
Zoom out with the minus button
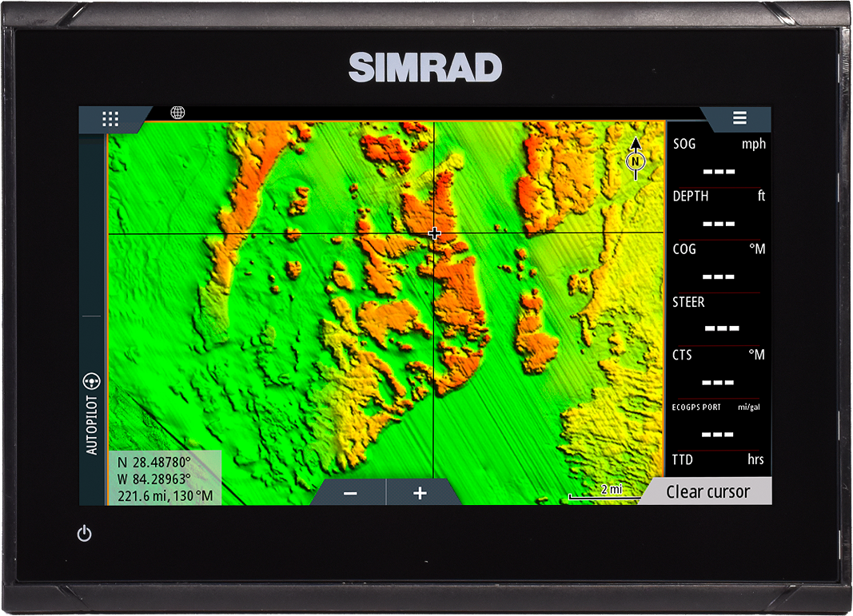click(350, 493)
